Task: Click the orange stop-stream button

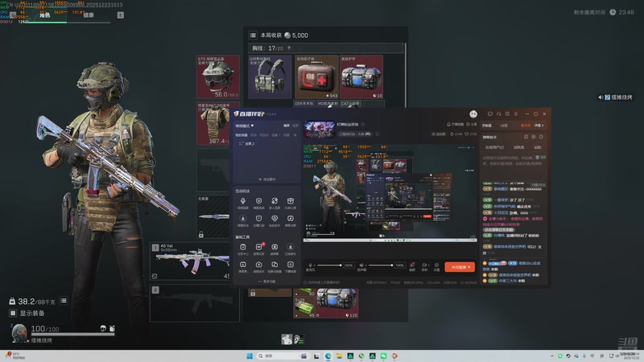Action: [460, 267]
